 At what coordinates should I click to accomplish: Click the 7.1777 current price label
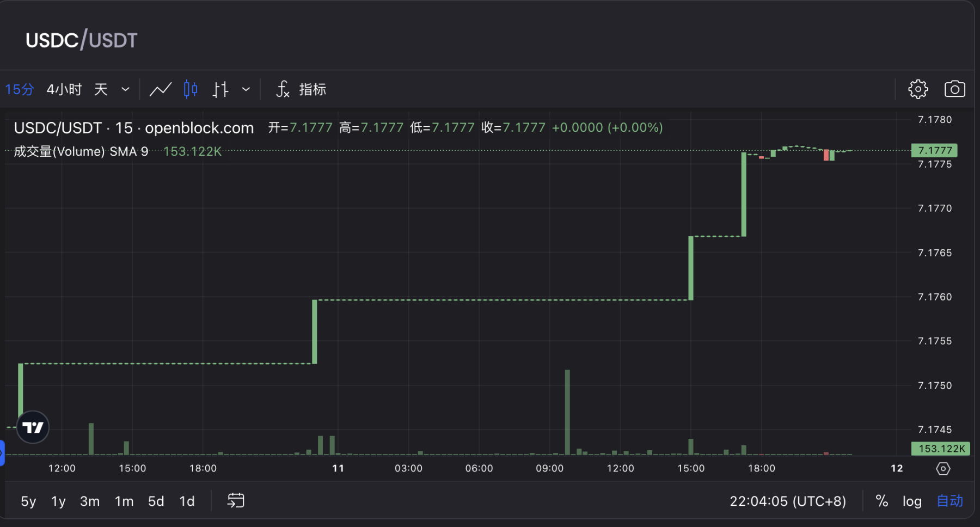pos(934,150)
